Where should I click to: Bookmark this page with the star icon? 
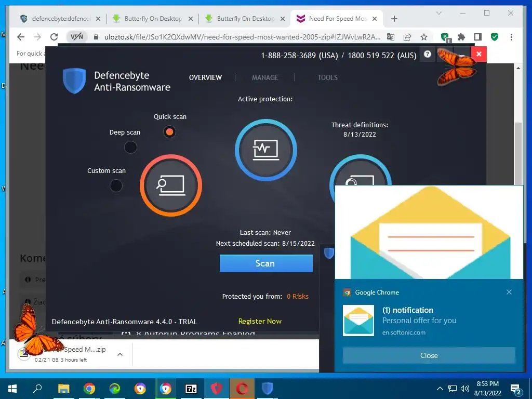point(424,37)
